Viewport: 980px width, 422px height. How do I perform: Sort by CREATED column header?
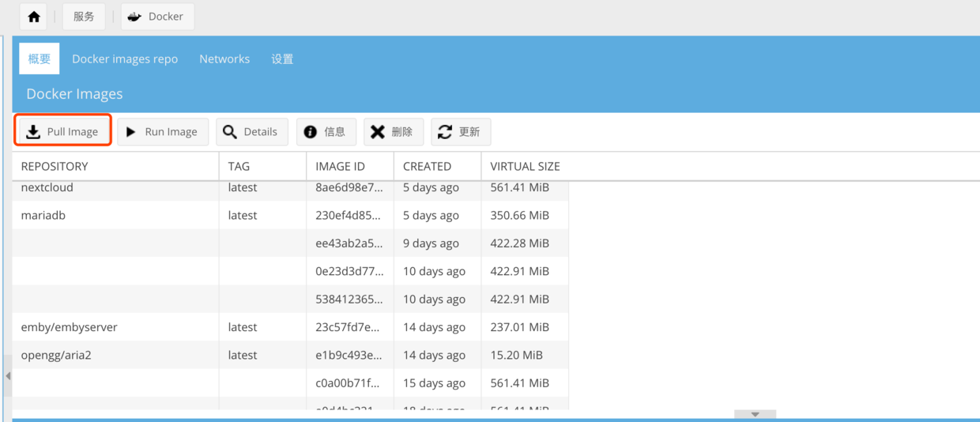[x=437, y=166]
